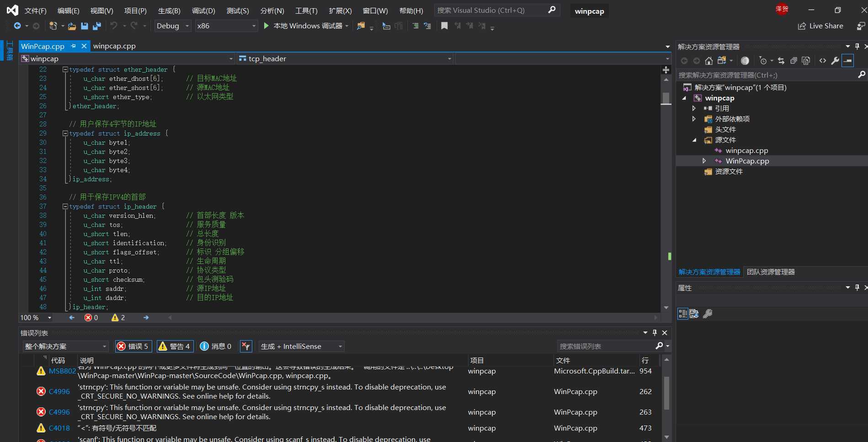Click the pin icon on WinPcap.cpp tab
Viewport: 868px width, 442px height.
(73, 46)
